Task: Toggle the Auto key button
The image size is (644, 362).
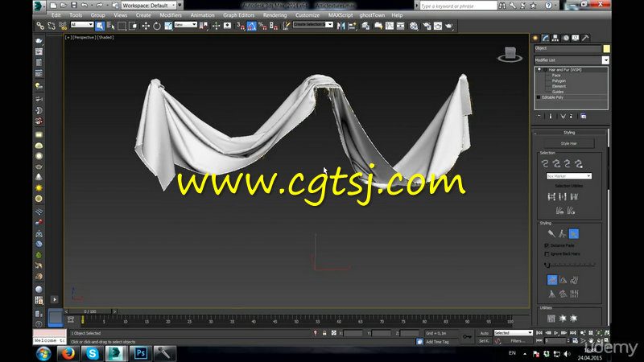Action: tap(485, 333)
